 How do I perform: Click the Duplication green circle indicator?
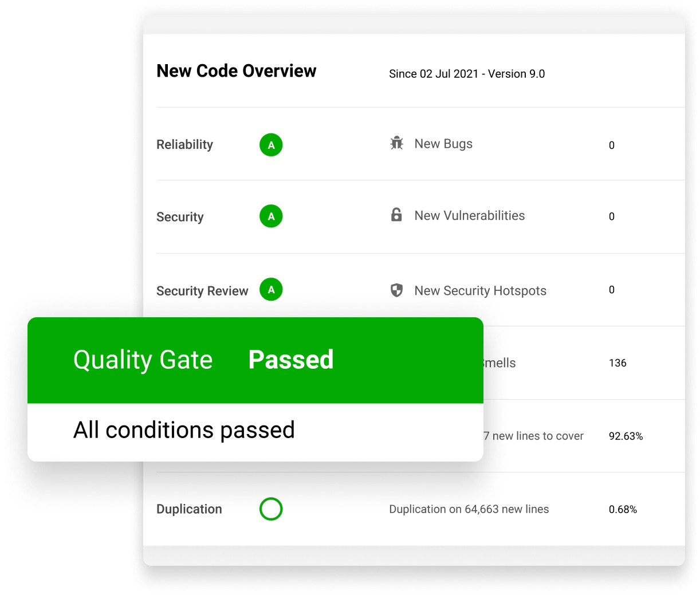coord(271,509)
